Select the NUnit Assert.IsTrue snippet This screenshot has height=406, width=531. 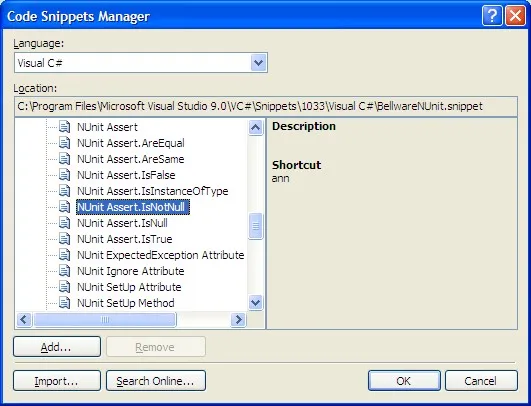125,239
